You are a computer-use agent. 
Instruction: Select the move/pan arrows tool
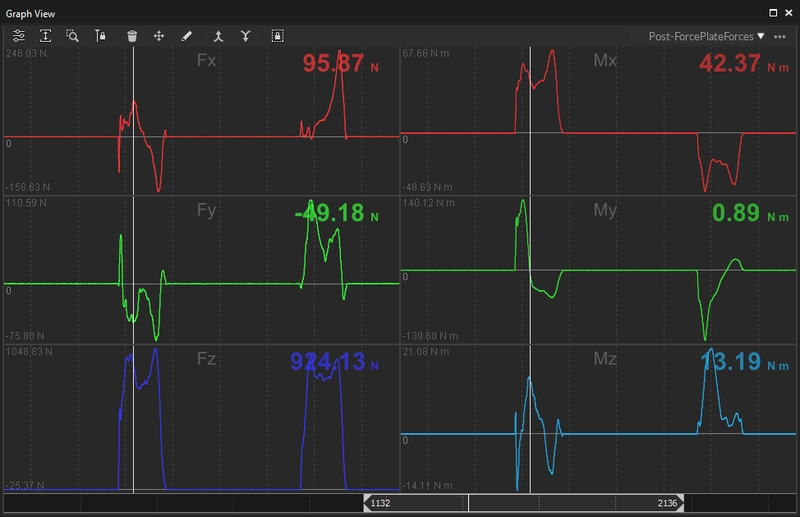point(158,35)
